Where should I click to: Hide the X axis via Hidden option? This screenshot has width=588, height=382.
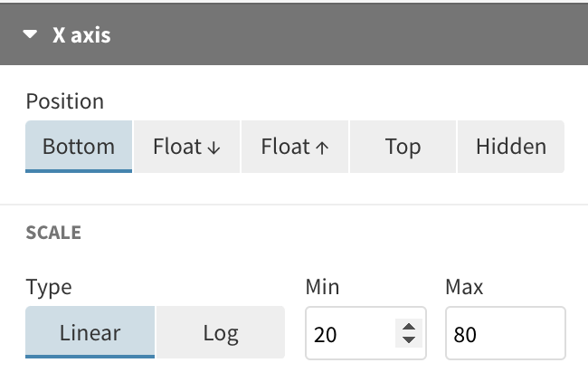(x=510, y=146)
